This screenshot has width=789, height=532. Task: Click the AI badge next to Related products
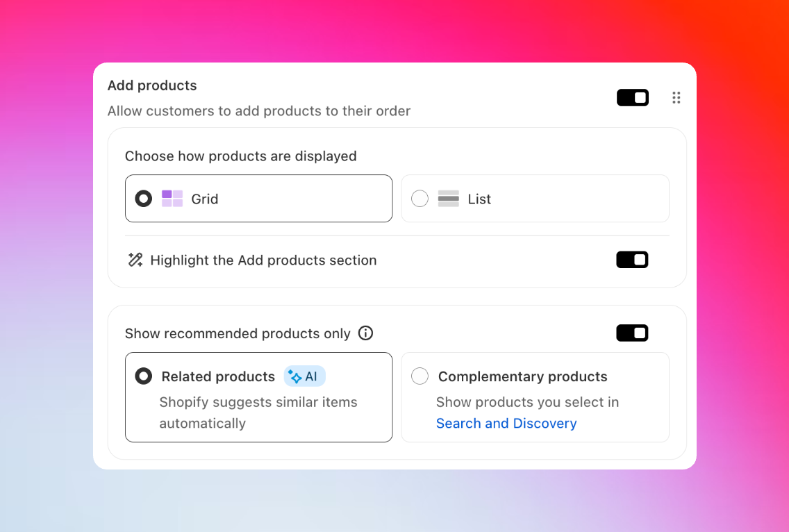(x=304, y=376)
